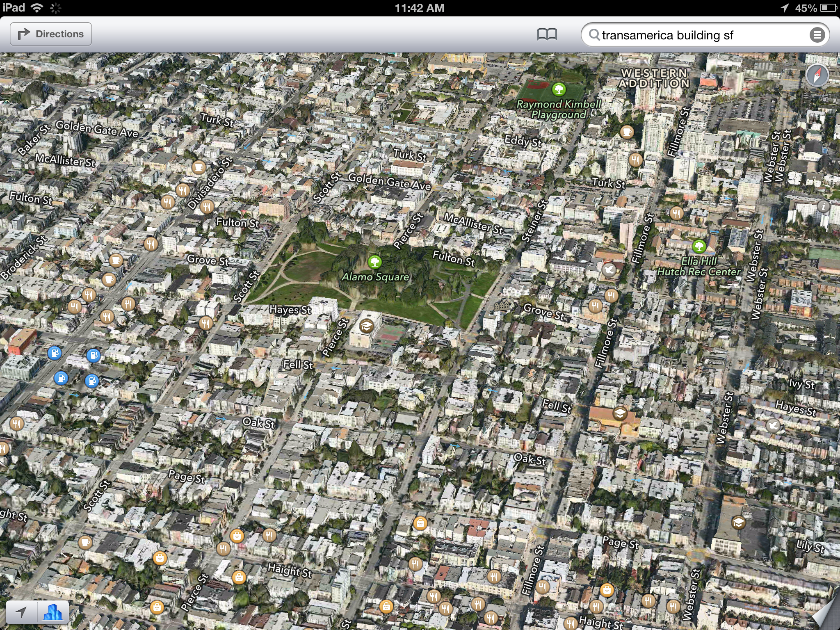Select the Ella Hill Hutch Rec Center pin
The width and height of the screenshot is (840, 630).
pos(699,247)
